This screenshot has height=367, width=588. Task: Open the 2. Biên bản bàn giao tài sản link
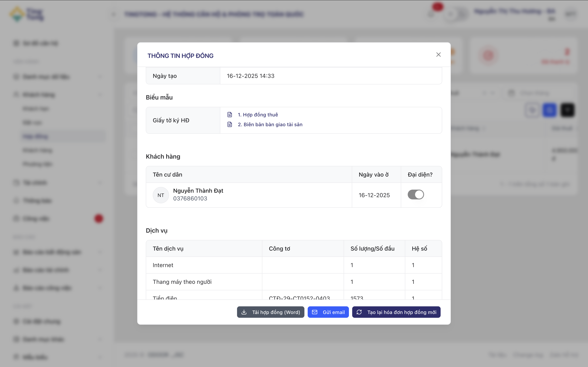[x=270, y=125]
